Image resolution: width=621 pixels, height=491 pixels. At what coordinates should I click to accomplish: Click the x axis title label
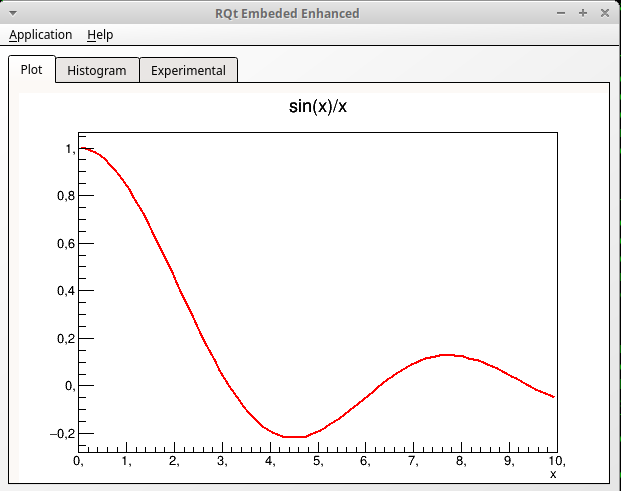click(x=553, y=474)
